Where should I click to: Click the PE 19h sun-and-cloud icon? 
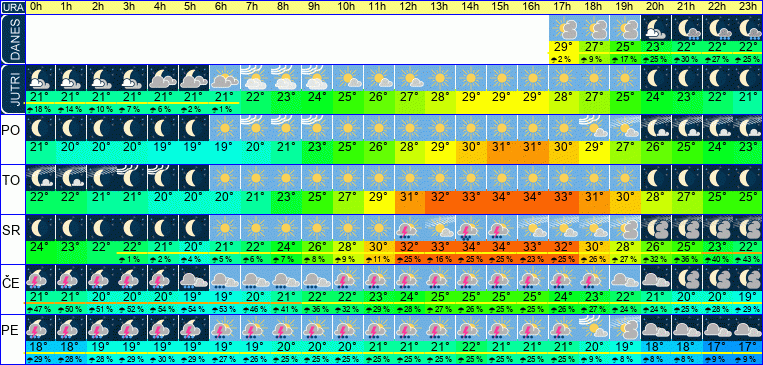coord(625,327)
